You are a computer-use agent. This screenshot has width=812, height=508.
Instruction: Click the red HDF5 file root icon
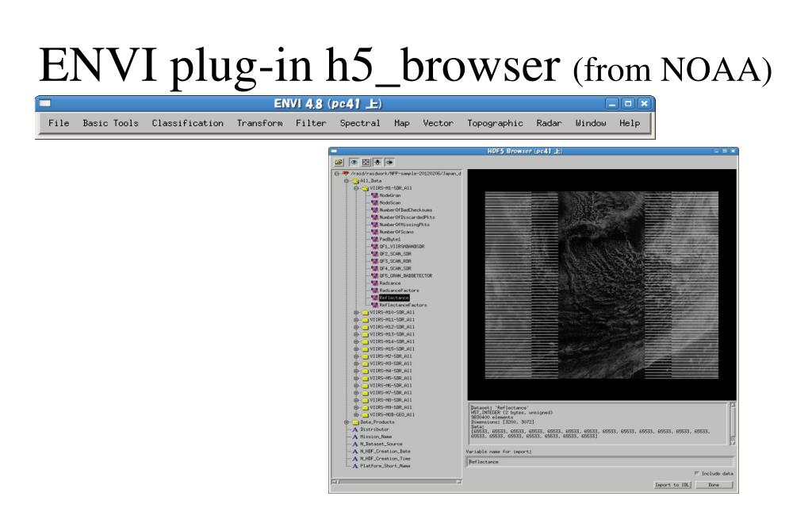[x=346, y=174]
